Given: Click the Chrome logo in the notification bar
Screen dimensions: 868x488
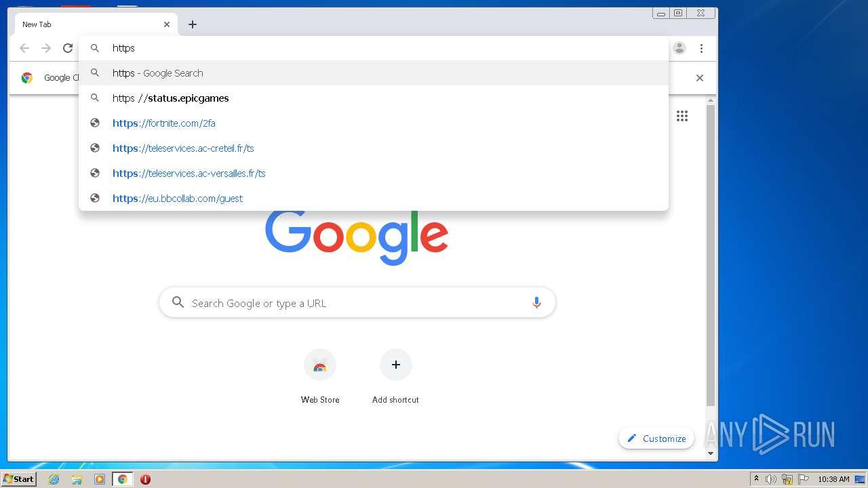Looking at the screenshot, I should coord(27,78).
